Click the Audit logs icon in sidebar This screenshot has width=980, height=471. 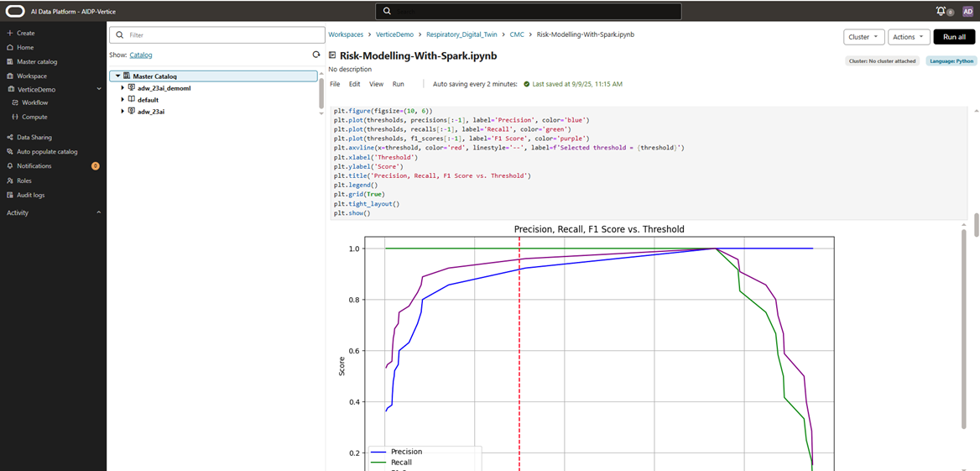tap(10, 195)
